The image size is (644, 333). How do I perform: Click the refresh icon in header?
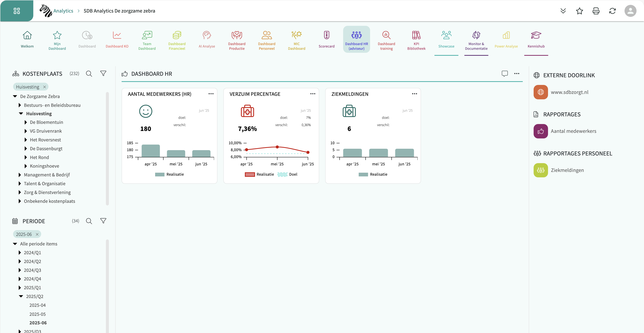(x=612, y=11)
